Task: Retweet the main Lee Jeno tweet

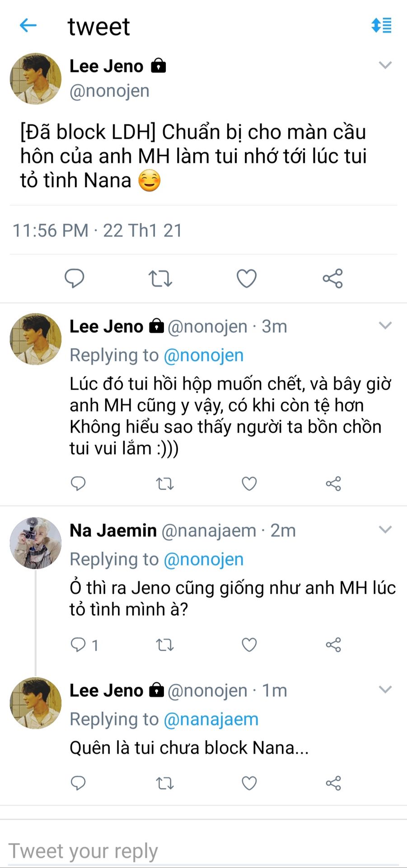Action: [x=160, y=278]
